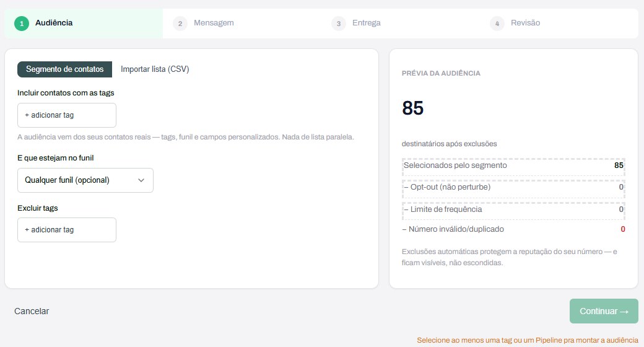644x347 pixels.
Task: Click the step 4 number circle
Action: tap(497, 24)
